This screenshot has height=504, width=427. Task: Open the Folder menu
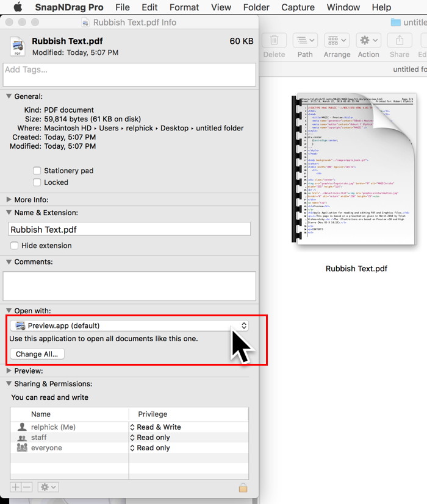coord(256,7)
